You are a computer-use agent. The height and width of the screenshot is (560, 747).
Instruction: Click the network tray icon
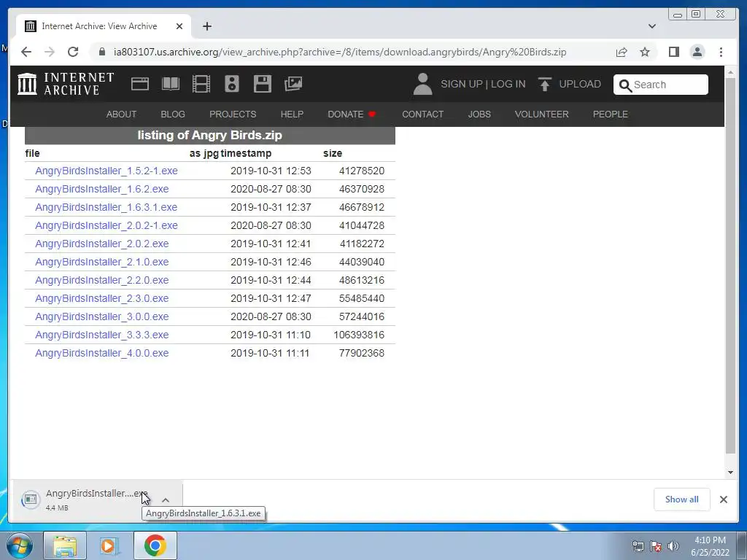point(638,546)
